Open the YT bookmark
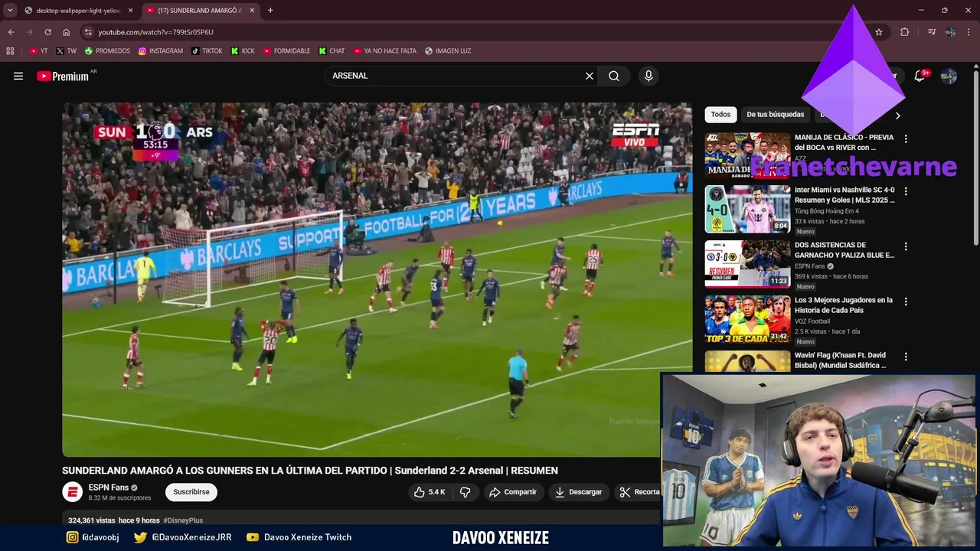980x551 pixels. point(38,51)
